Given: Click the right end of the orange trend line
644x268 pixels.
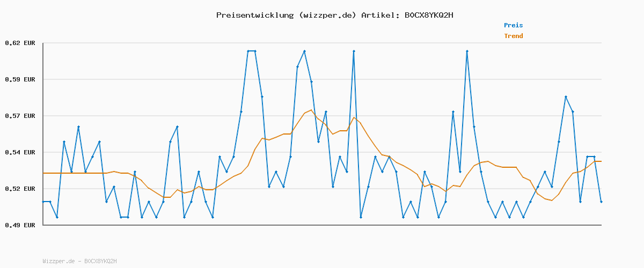Looking at the screenshot, I should coord(601,161).
